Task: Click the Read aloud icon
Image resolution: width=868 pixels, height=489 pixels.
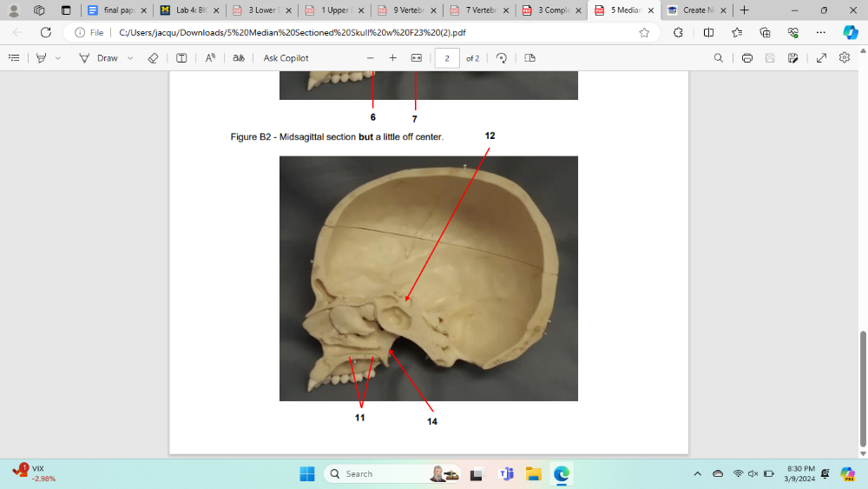Action: point(210,58)
